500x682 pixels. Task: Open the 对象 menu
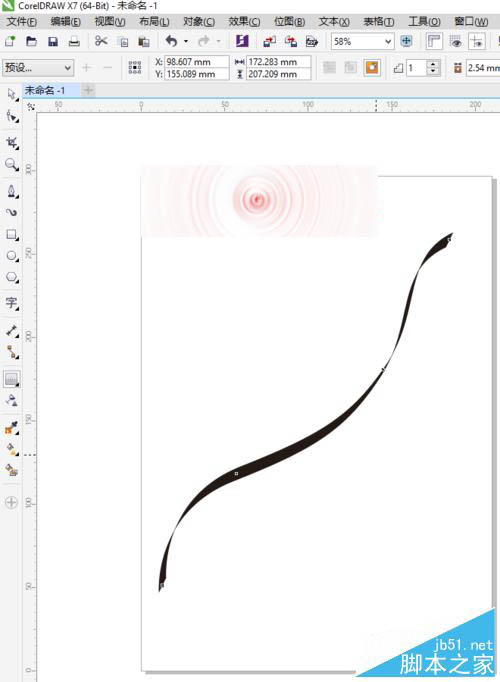pos(199,21)
